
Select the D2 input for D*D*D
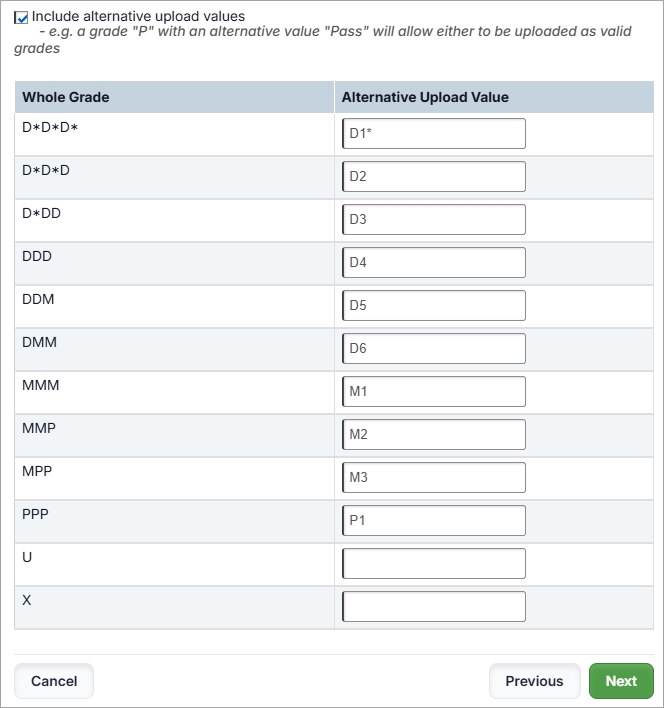[x=433, y=177]
